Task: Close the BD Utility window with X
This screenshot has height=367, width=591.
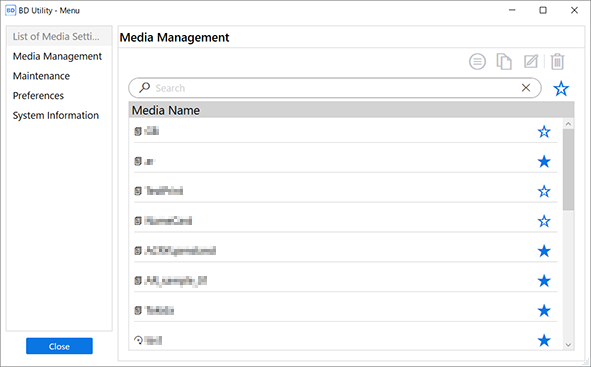Action: tap(574, 10)
